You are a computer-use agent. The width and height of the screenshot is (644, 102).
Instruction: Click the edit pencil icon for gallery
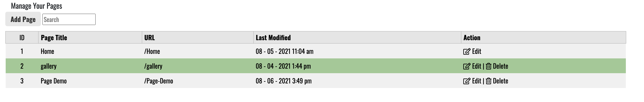(466, 66)
